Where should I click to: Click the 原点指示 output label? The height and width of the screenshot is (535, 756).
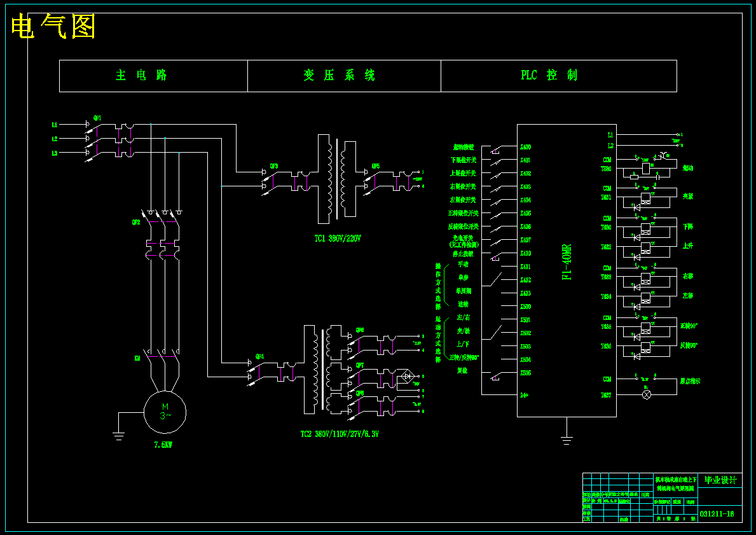(690, 381)
